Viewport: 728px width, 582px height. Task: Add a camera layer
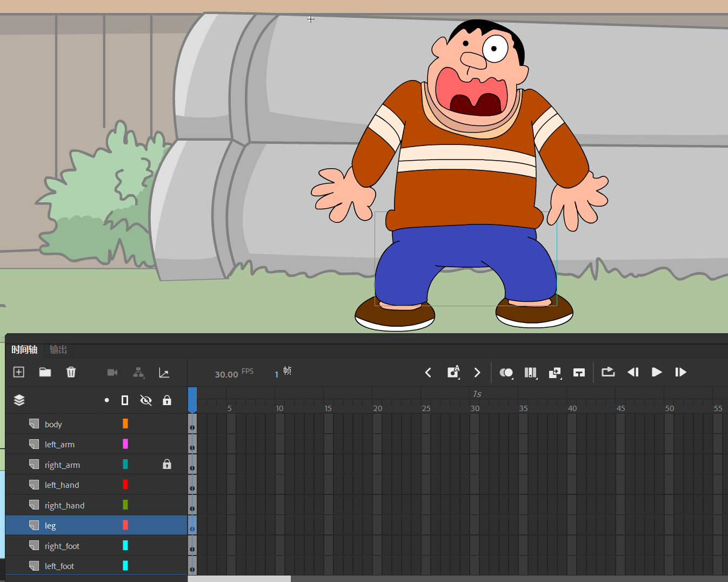click(112, 372)
